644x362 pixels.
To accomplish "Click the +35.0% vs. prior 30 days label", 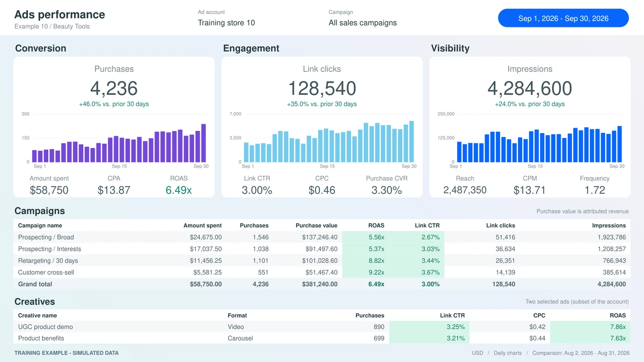I will click(x=322, y=104).
